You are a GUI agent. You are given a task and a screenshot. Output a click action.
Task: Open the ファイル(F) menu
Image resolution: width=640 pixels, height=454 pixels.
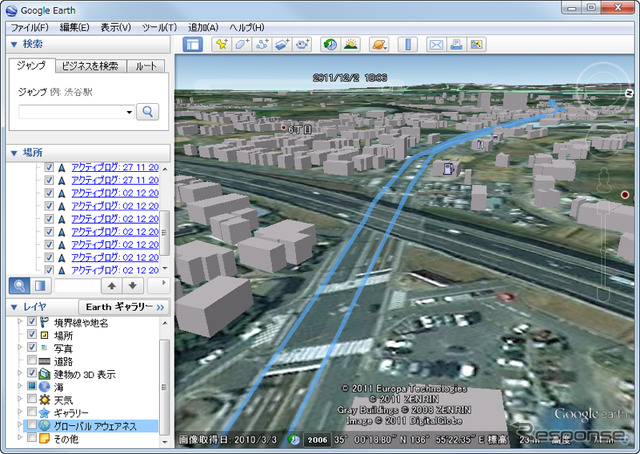coord(30,27)
